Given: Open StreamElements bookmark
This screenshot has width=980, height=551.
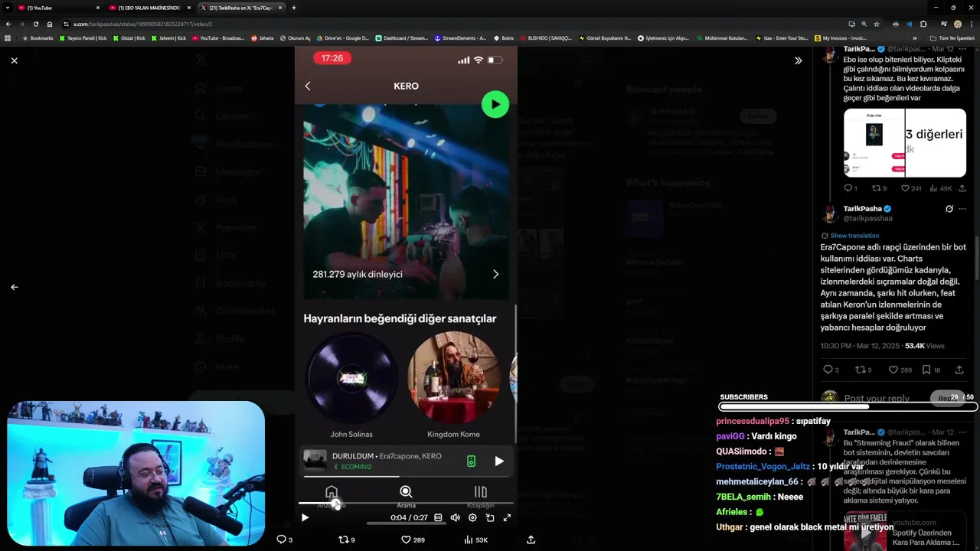Looking at the screenshot, I should [460, 37].
